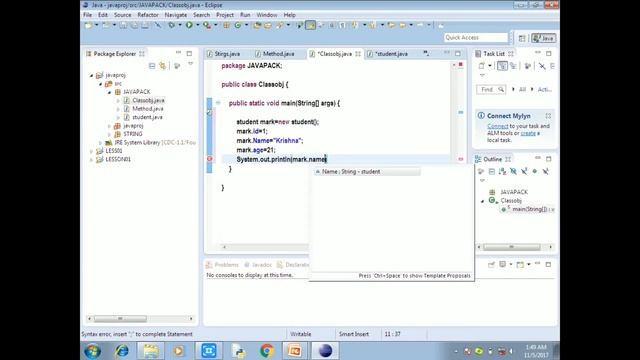This screenshot has height=360, width=640.
Task: Click New Task icon in Task List
Action: [482, 66]
